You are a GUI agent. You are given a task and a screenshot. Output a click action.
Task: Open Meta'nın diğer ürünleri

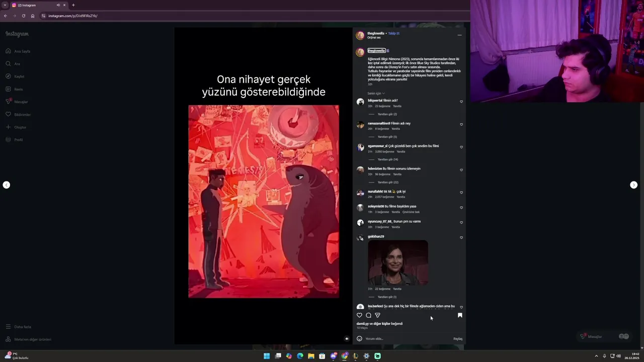click(x=28, y=339)
